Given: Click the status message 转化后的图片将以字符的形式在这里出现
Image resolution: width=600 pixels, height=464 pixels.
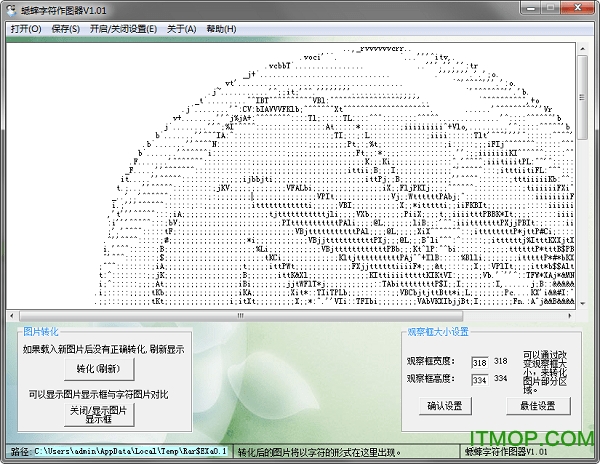Looking at the screenshot, I should 319,452.
